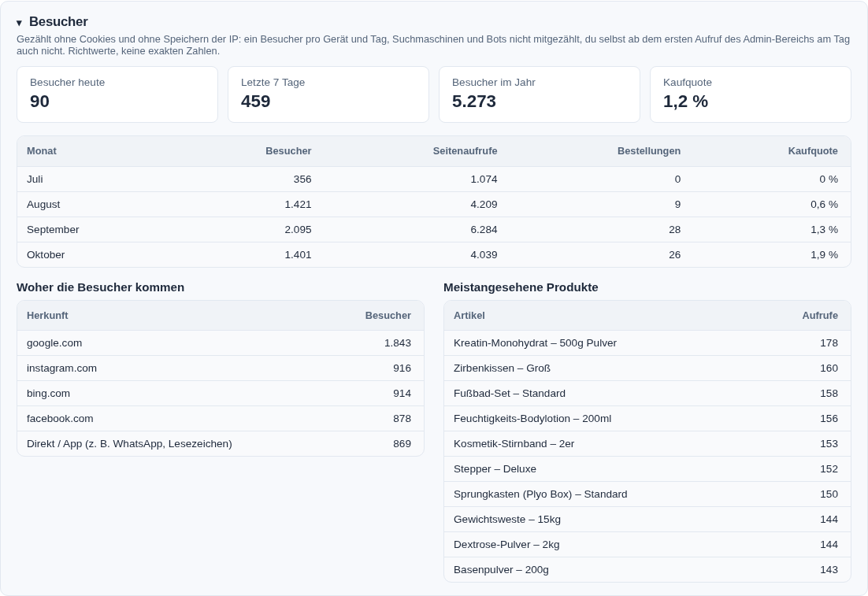
Task: Click the Gewichtsweste – 15kg row
Action: 647,519
